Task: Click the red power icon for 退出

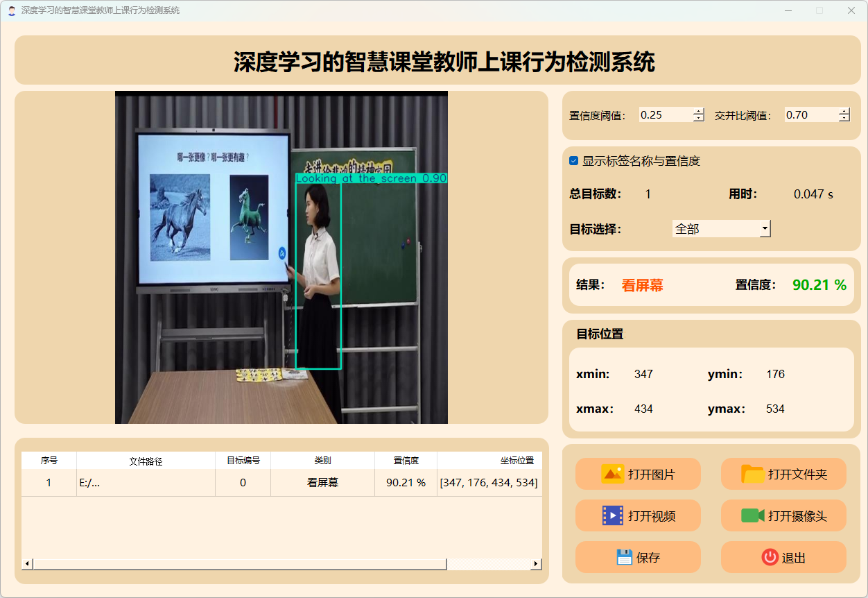Action: [x=770, y=557]
